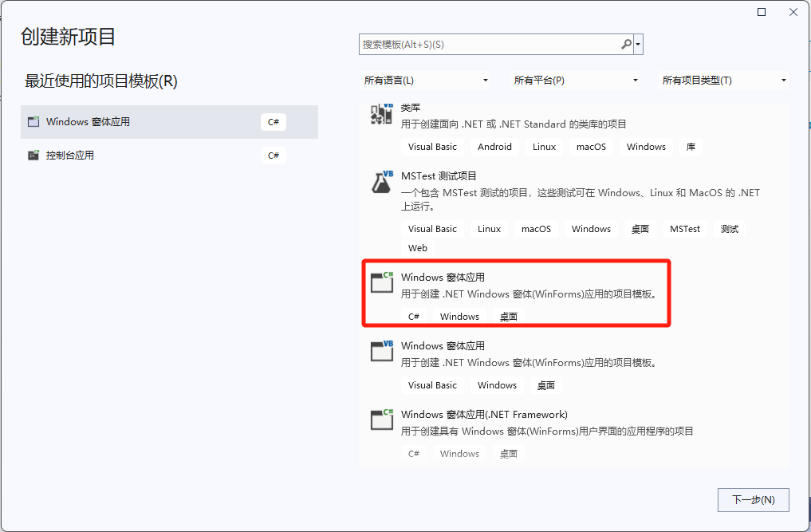Click the 控制台应用 console icon in recent list
Screen dimensions: 811x532
click(33, 156)
